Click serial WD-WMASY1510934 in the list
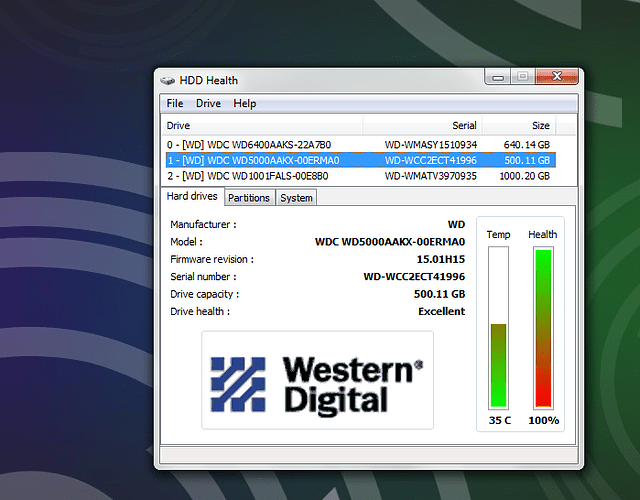 (431, 144)
